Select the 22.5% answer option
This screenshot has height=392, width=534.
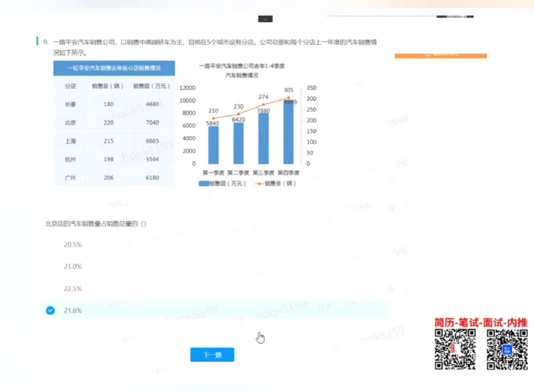pyautogui.click(x=72, y=289)
